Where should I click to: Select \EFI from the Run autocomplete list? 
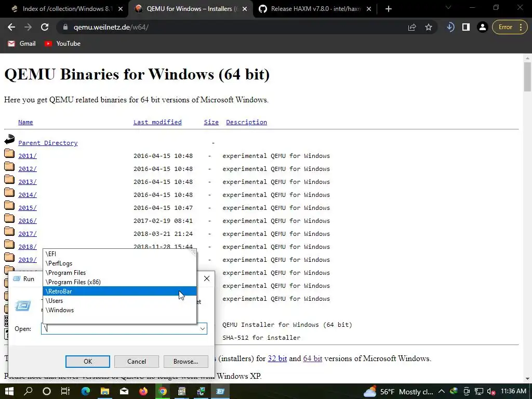[x=119, y=254]
